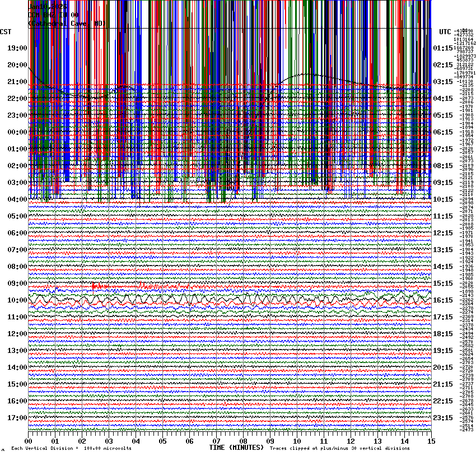Select minute 03 on the time axis
476x456 pixels.
(109, 441)
